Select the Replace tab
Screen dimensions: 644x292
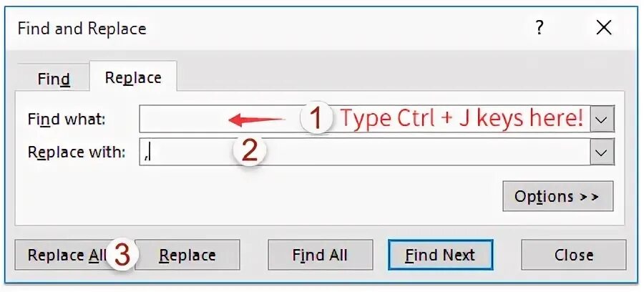[x=133, y=77]
